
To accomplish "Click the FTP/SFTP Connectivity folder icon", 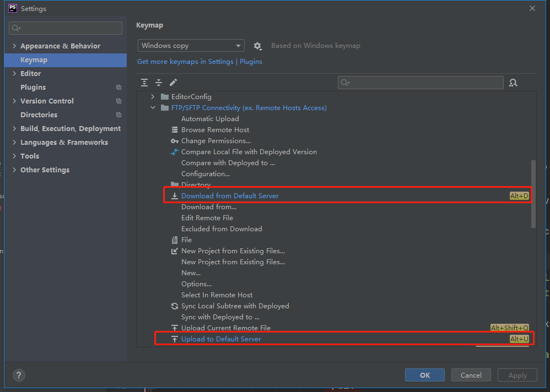I will (x=165, y=107).
